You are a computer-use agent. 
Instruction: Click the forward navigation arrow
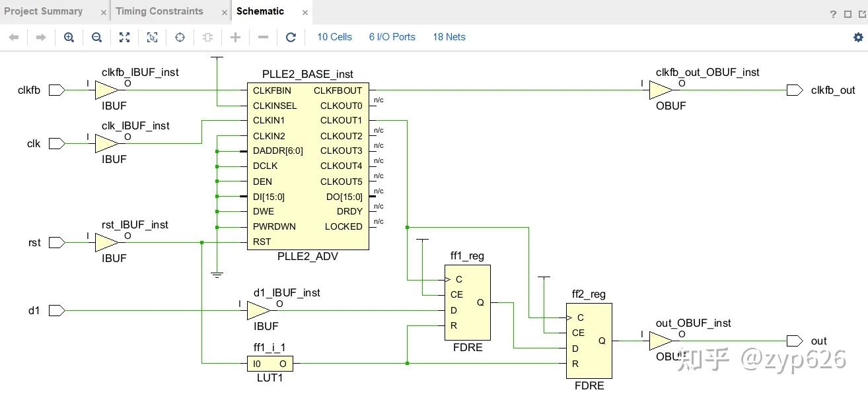tap(40, 37)
